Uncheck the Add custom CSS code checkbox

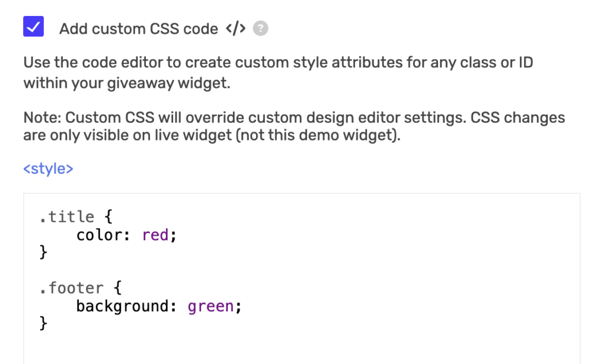pyautogui.click(x=34, y=27)
